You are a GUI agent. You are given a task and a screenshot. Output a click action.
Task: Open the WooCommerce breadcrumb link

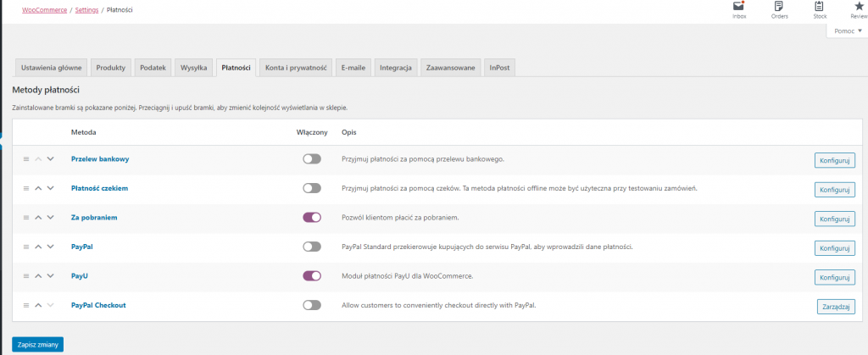click(44, 9)
